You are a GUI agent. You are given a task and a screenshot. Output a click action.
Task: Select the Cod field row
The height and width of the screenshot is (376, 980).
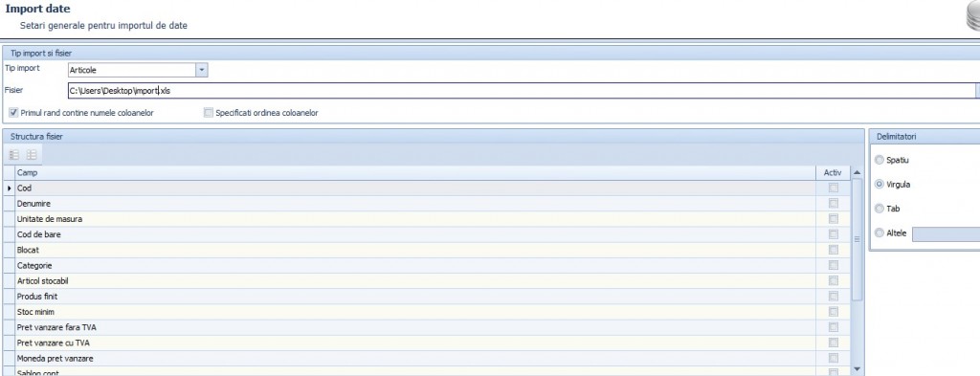(x=415, y=188)
